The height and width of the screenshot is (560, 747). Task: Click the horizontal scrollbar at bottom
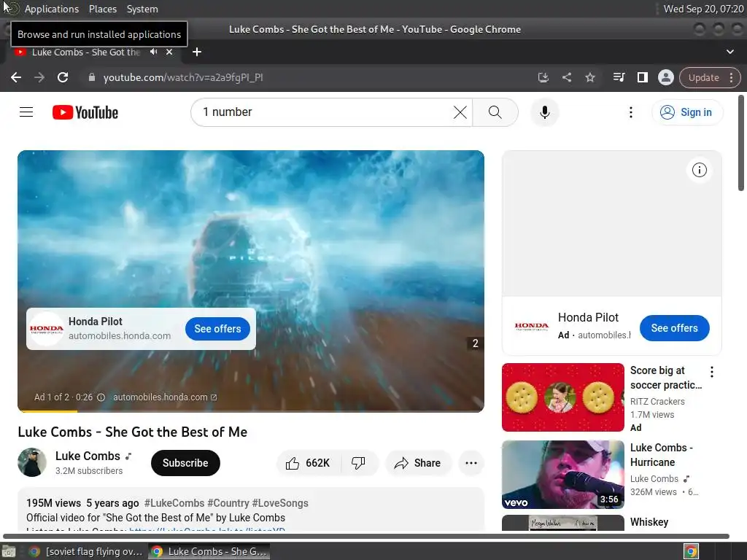366,536
